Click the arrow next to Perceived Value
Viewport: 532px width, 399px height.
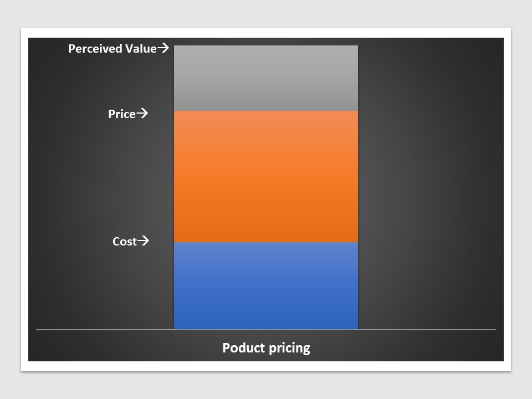pyautogui.click(x=163, y=48)
